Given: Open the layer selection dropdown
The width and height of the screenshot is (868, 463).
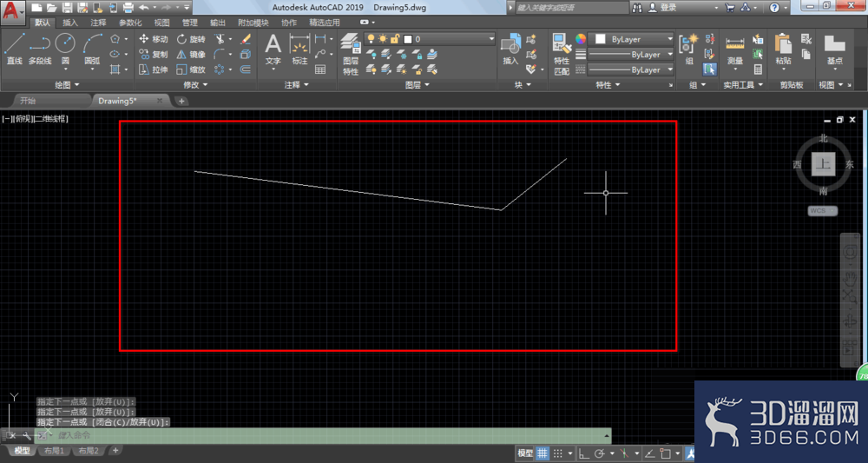Looking at the screenshot, I should point(430,39).
